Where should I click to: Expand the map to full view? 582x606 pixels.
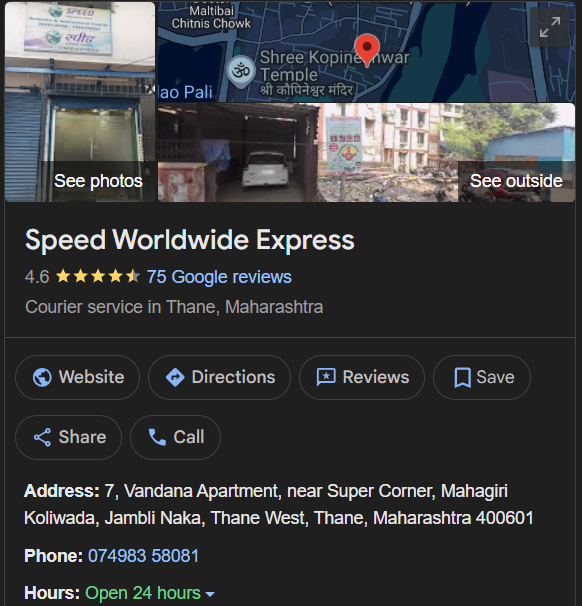pyautogui.click(x=550, y=27)
